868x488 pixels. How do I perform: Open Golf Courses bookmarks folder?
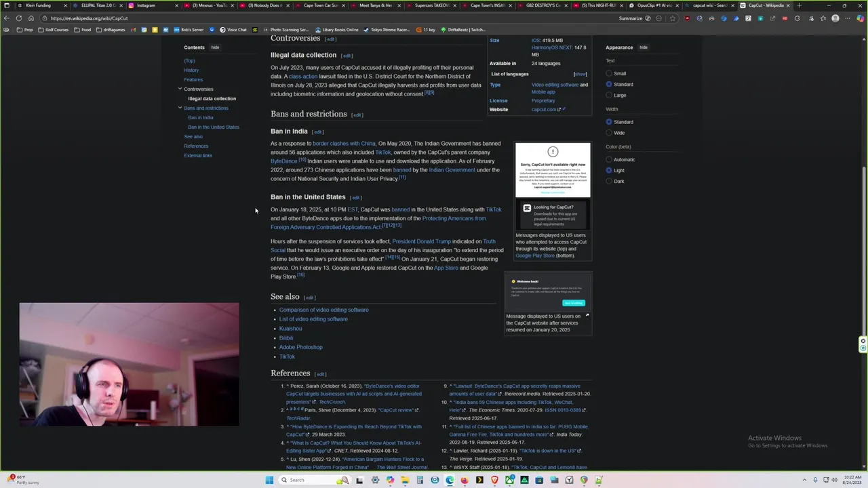pos(54,30)
